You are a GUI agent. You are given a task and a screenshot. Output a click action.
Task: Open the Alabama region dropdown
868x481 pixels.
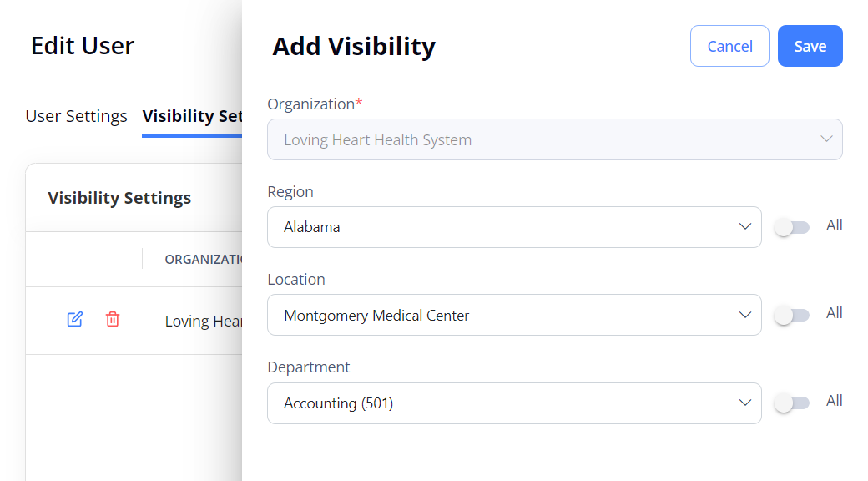(x=514, y=227)
